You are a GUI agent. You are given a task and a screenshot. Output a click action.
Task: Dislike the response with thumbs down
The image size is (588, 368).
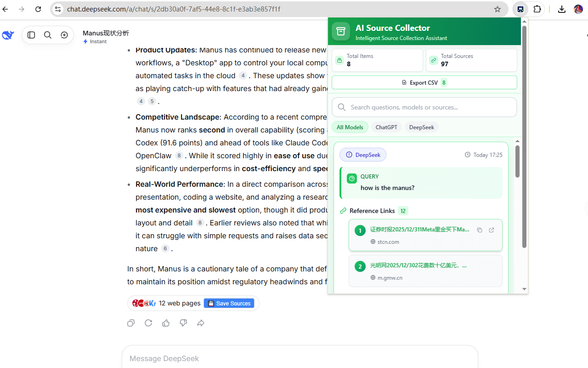183,323
